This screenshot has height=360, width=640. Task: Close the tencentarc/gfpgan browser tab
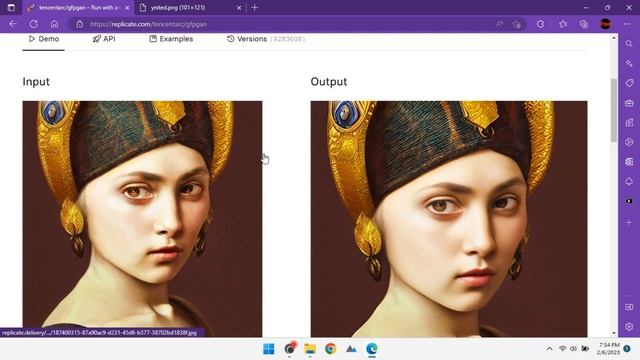click(127, 8)
